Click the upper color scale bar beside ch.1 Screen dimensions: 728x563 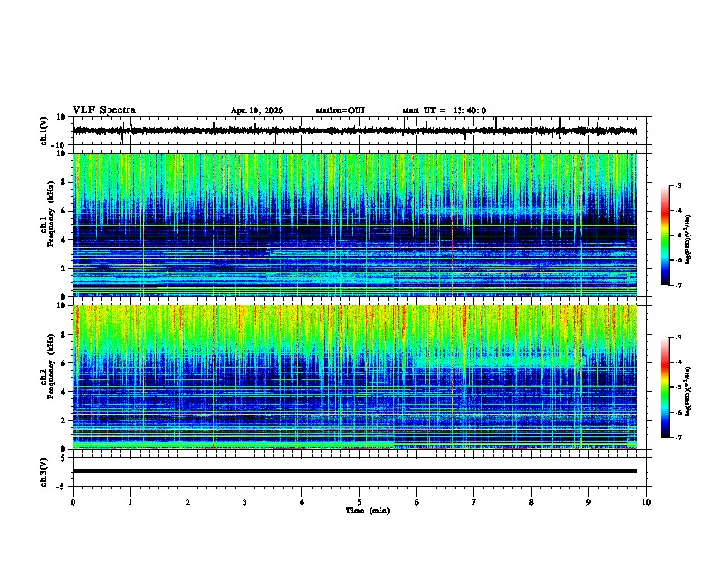pyautogui.click(x=665, y=236)
